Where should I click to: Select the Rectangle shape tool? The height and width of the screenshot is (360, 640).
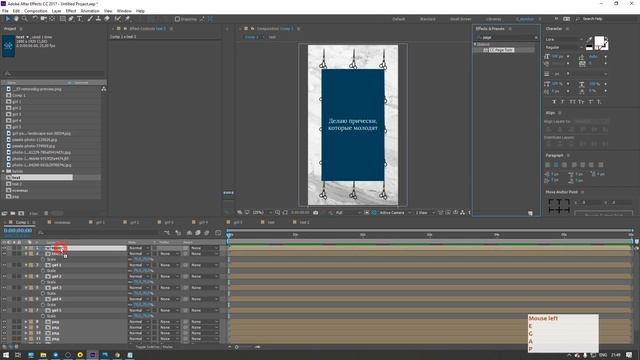[62, 19]
